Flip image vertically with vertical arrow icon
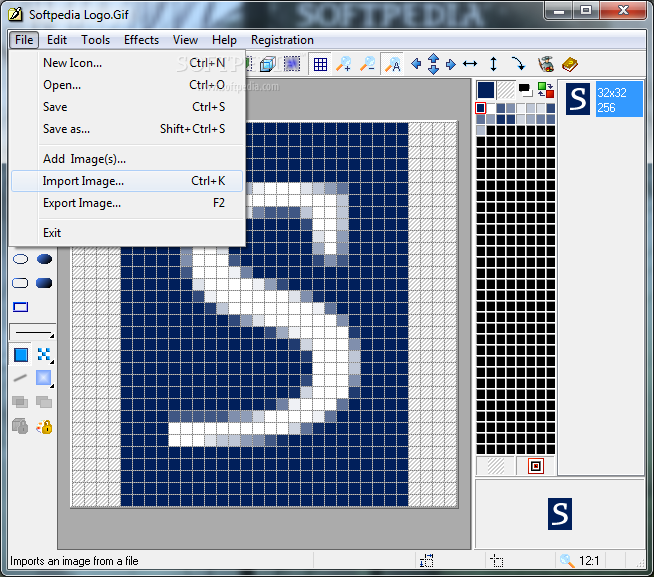The width and height of the screenshot is (654, 577). click(493, 64)
